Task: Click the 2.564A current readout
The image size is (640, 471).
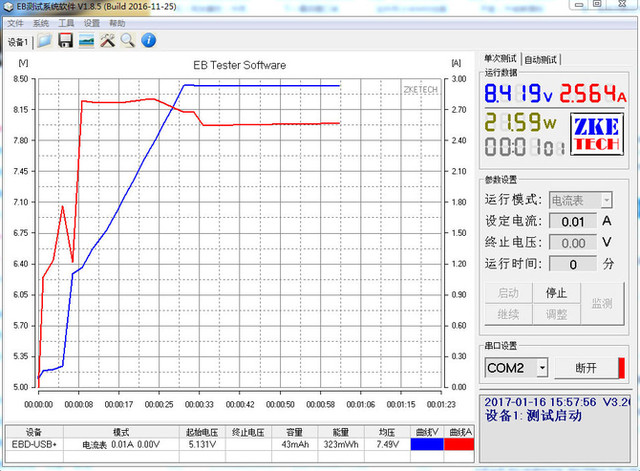Action: click(x=593, y=93)
